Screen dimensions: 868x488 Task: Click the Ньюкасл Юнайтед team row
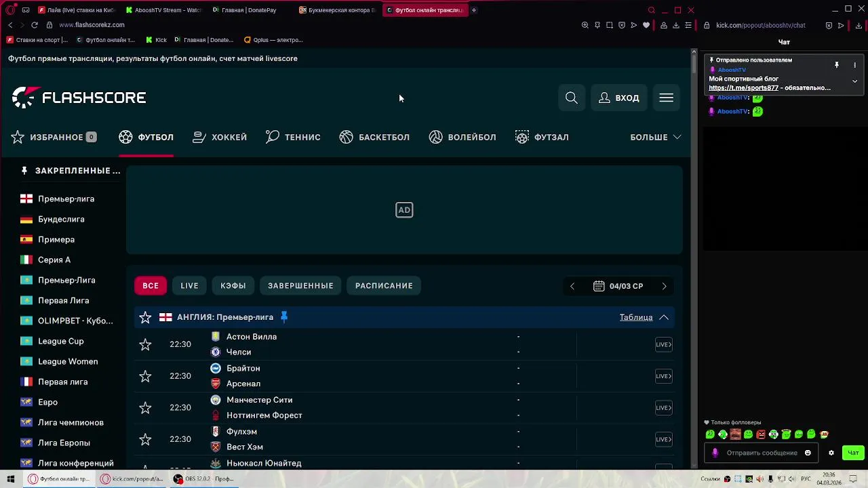tap(264, 463)
